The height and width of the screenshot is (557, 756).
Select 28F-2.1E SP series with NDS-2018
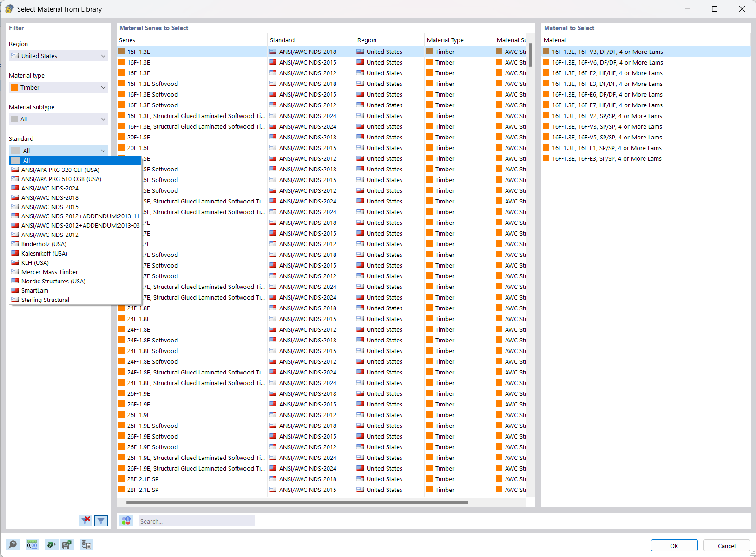[322, 479]
